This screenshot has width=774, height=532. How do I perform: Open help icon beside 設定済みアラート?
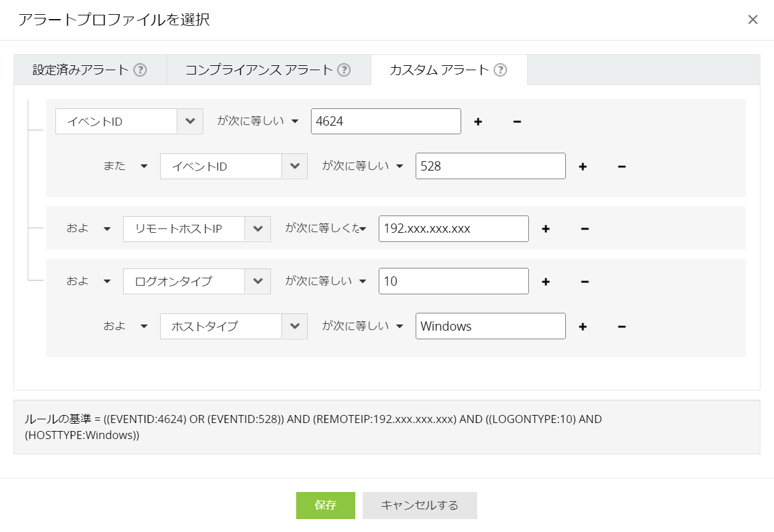click(140, 70)
